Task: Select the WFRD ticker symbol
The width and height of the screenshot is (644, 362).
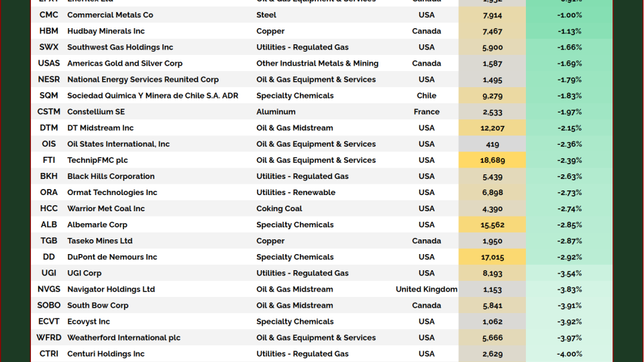Action: pyautogui.click(x=48, y=337)
